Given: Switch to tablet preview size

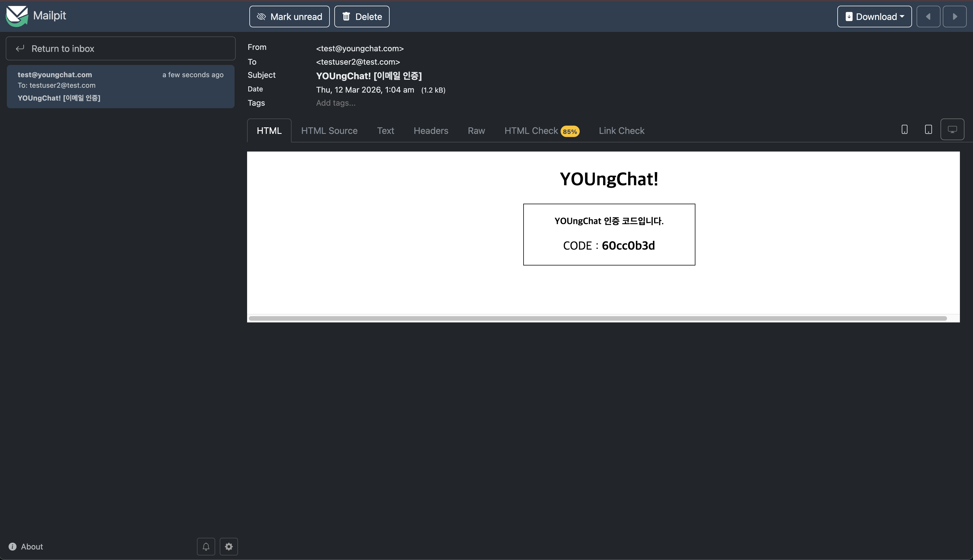Looking at the screenshot, I should click(x=928, y=130).
